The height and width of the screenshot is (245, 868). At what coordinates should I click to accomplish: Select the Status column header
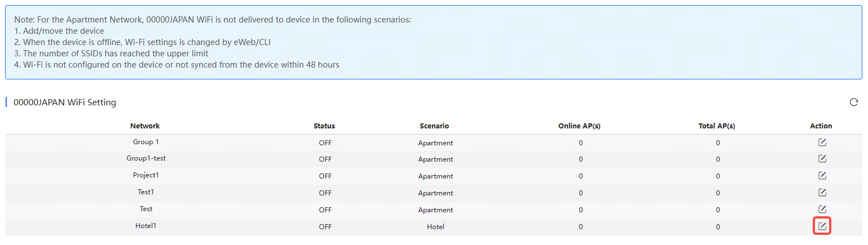[x=324, y=126]
